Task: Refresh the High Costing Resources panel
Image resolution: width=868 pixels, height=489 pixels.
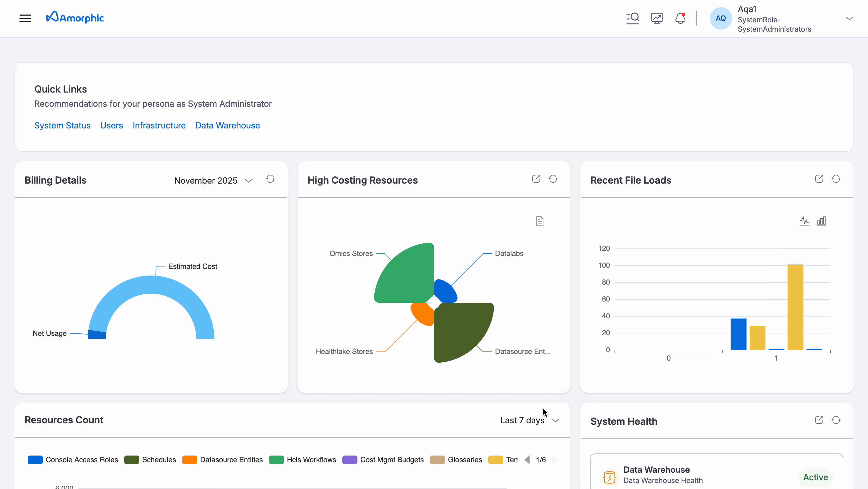Action: (x=553, y=179)
